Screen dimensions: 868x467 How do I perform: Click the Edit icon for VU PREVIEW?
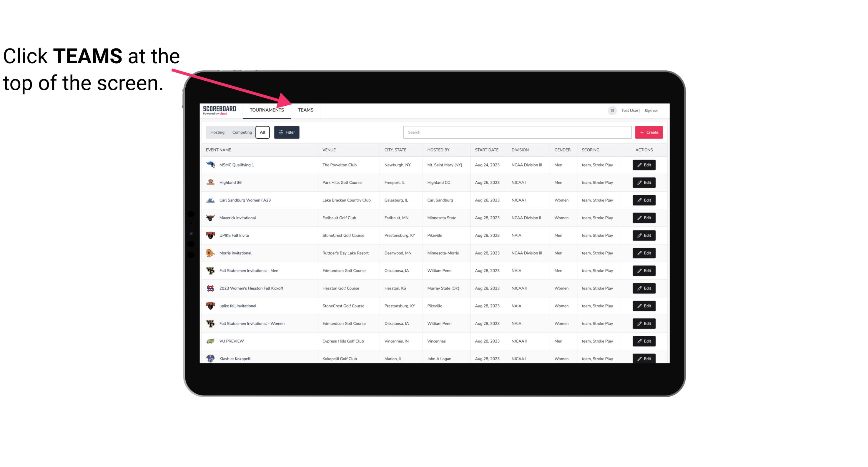point(644,340)
